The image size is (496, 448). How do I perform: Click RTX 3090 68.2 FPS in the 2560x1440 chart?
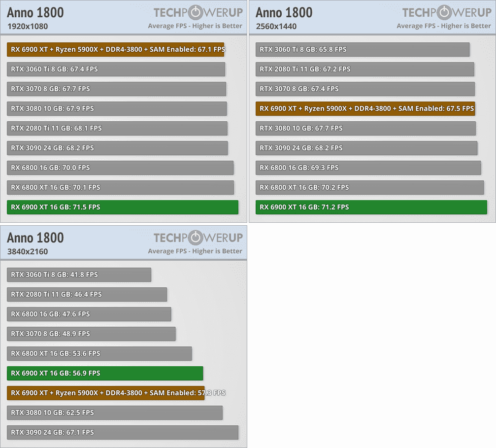click(x=366, y=148)
